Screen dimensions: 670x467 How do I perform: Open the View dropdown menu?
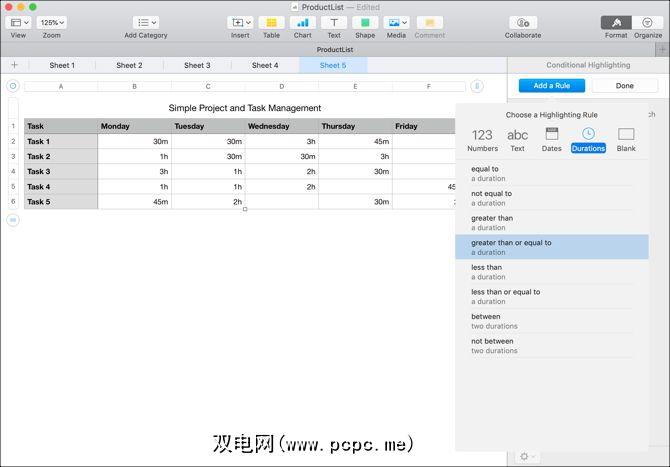click(19, 22)
